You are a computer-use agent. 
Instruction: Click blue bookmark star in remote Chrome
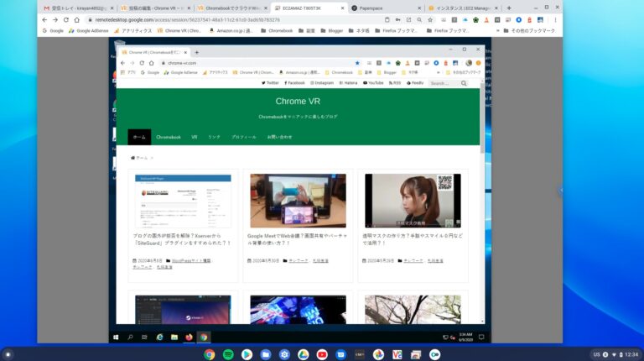(x=357, y=63)
